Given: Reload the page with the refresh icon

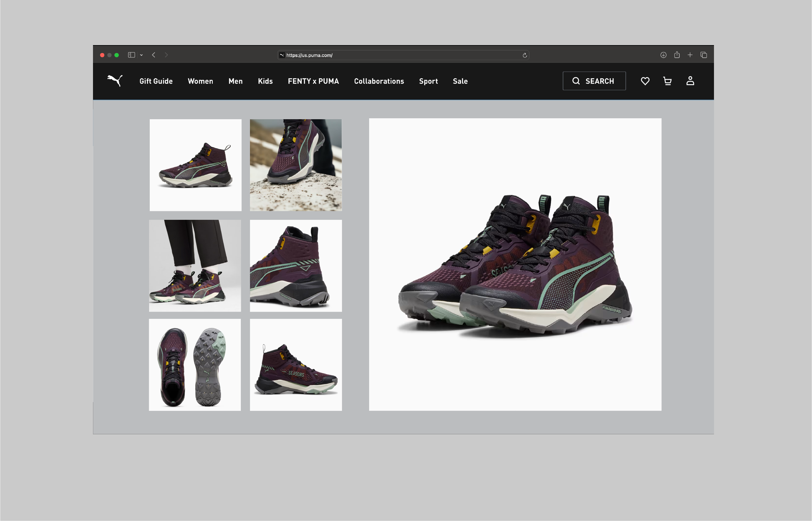Looking at the screenshot, I should pos(525,55).
